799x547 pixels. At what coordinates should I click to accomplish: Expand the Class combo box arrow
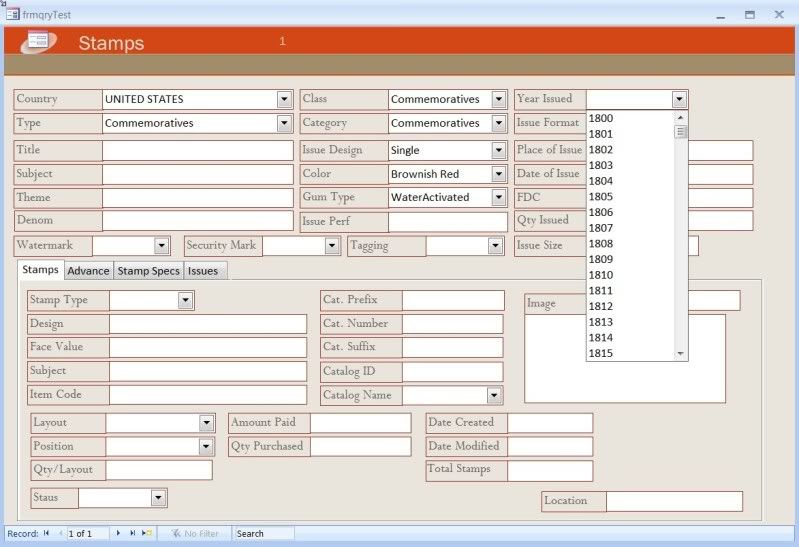coord(499,99)
